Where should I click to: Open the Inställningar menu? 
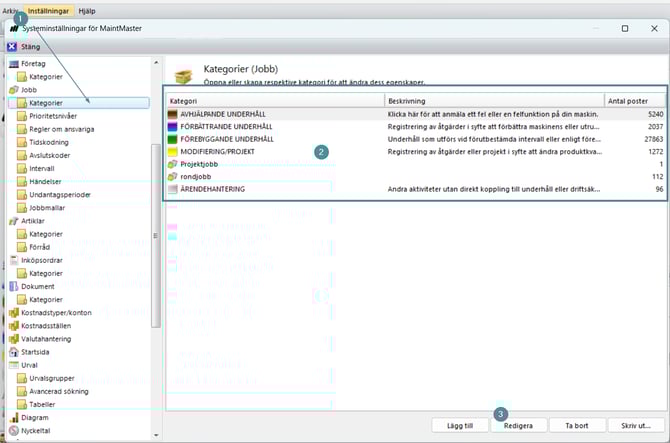(x=50, y=9)
